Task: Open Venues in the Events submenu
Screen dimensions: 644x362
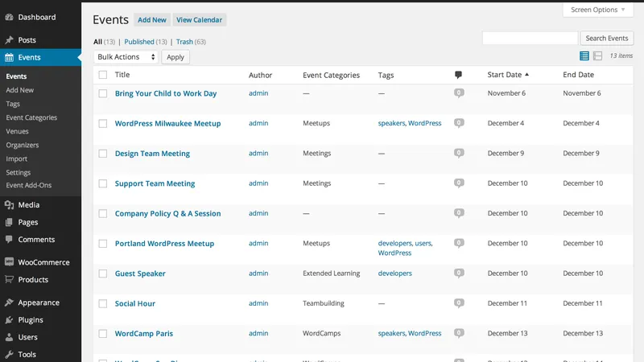Action: (x=17, y=131)
